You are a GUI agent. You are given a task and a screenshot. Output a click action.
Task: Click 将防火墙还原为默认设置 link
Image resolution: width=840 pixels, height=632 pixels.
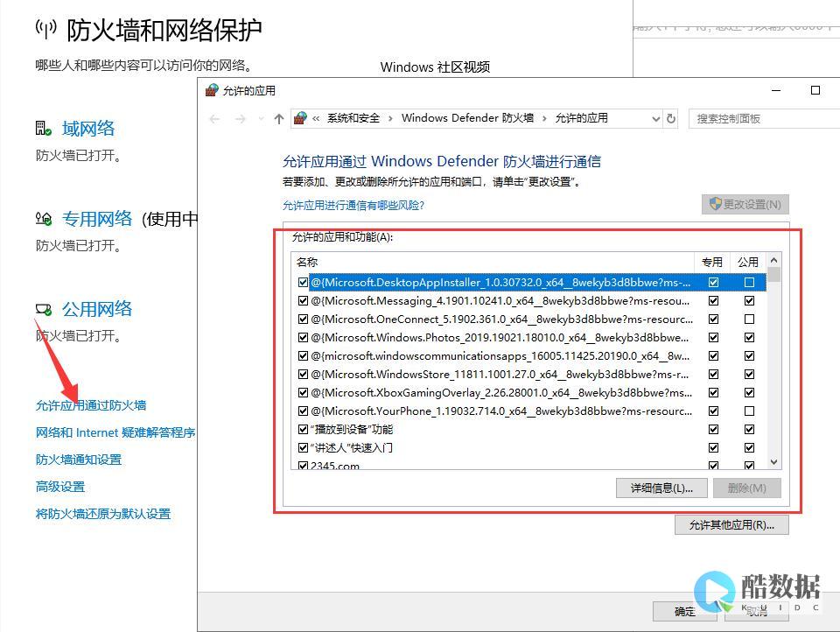click(x=103, y=514)
